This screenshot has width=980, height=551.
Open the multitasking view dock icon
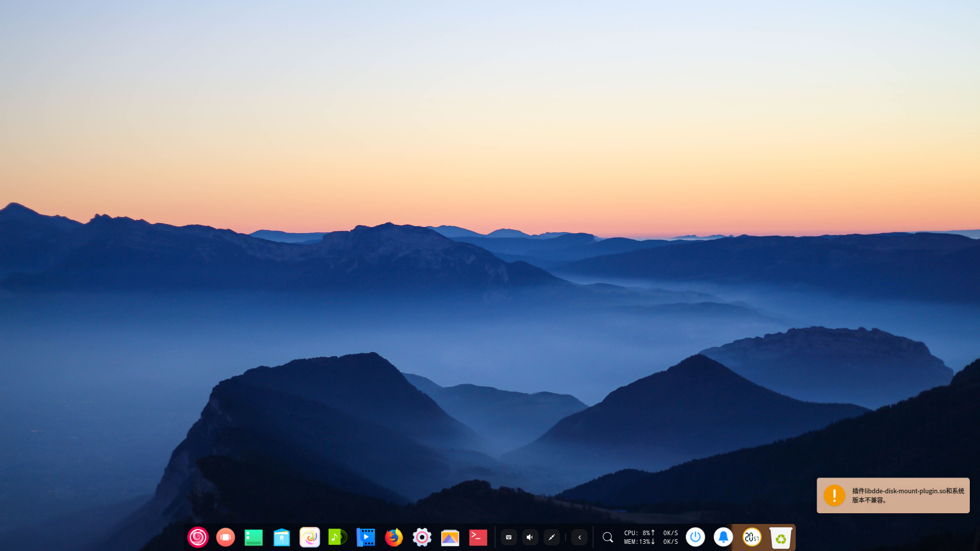click(226, 537)
